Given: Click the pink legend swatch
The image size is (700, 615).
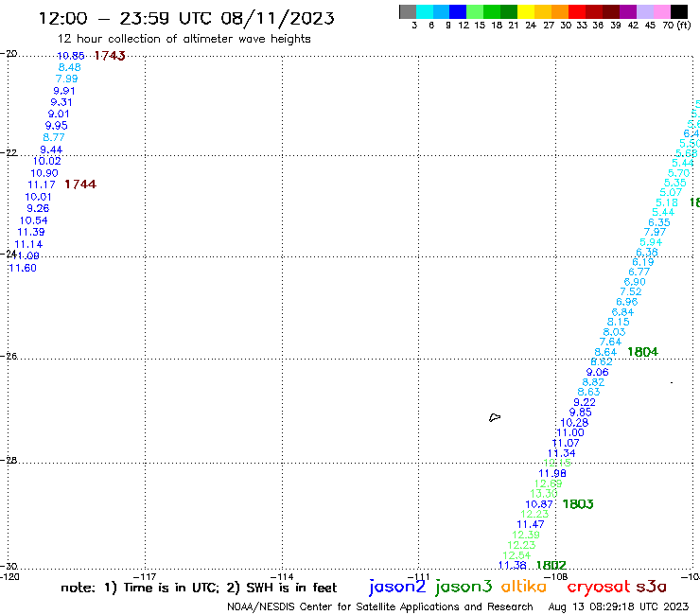Looking at the screenshot, I should pos(661,11).
